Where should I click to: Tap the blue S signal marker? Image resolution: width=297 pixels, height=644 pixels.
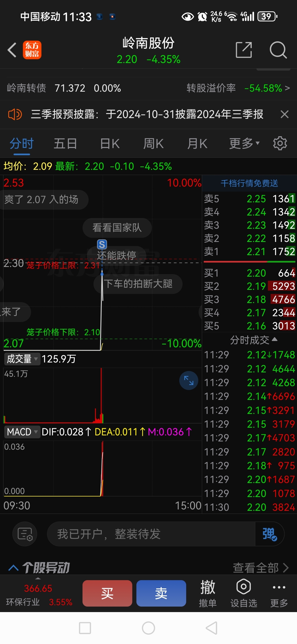coord(102,244)
